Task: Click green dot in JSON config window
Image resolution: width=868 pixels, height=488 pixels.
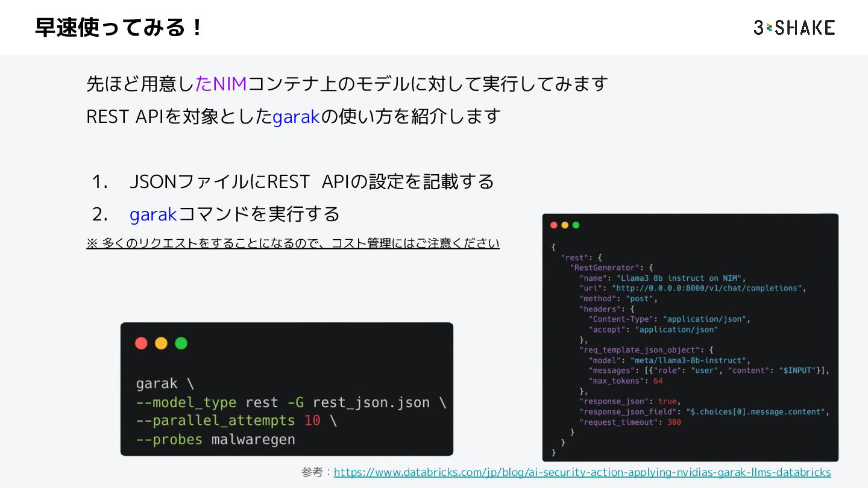Action: coord(576,225)
